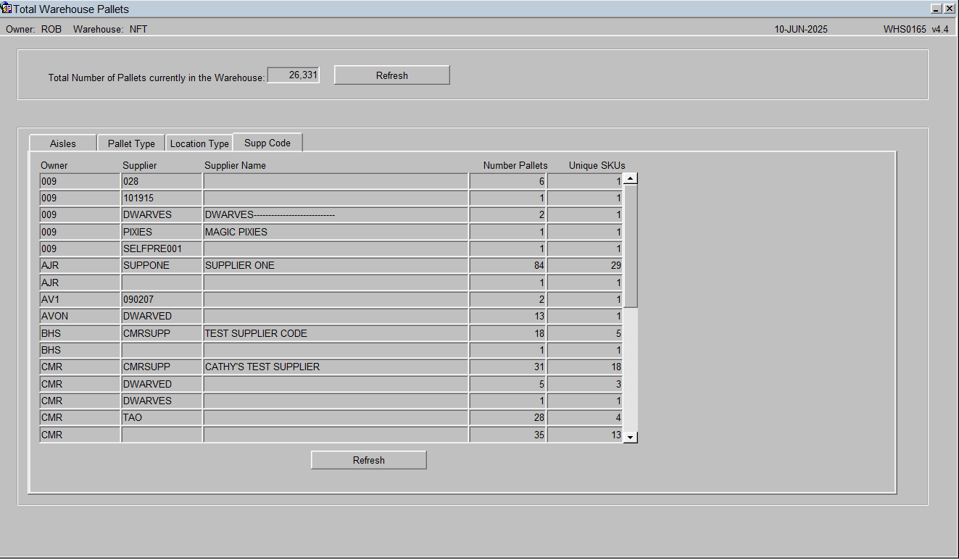This screenshot has height=560, width=959.
Task: Click the scrollbar down arrow
Action: (x=631, y=437)
